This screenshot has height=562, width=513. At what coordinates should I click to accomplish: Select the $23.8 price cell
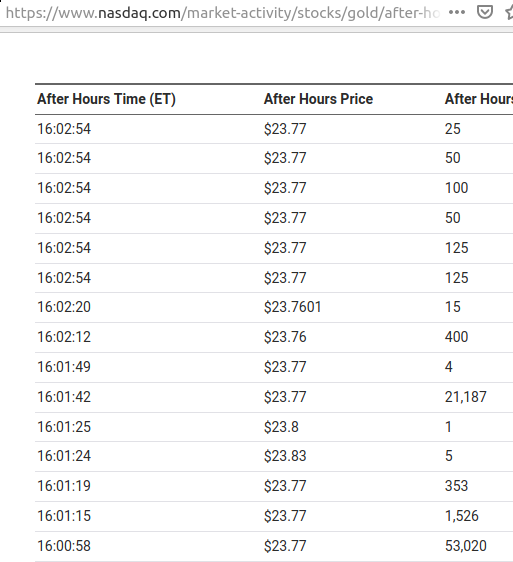(281, 427)
